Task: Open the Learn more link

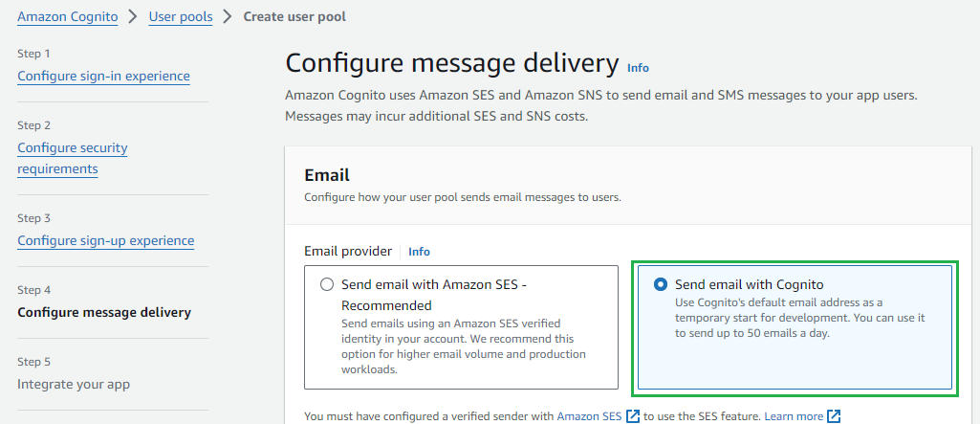Action: pos(794,416)
